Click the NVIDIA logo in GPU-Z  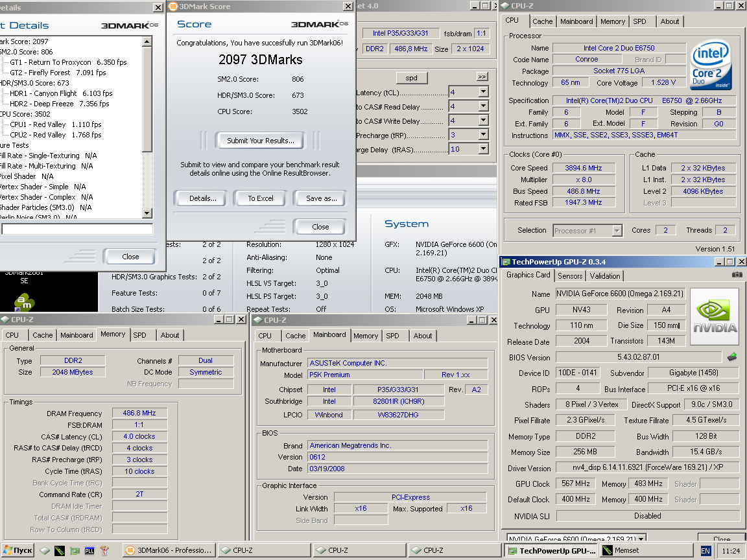pyautogui.click(x=714, y=316)
